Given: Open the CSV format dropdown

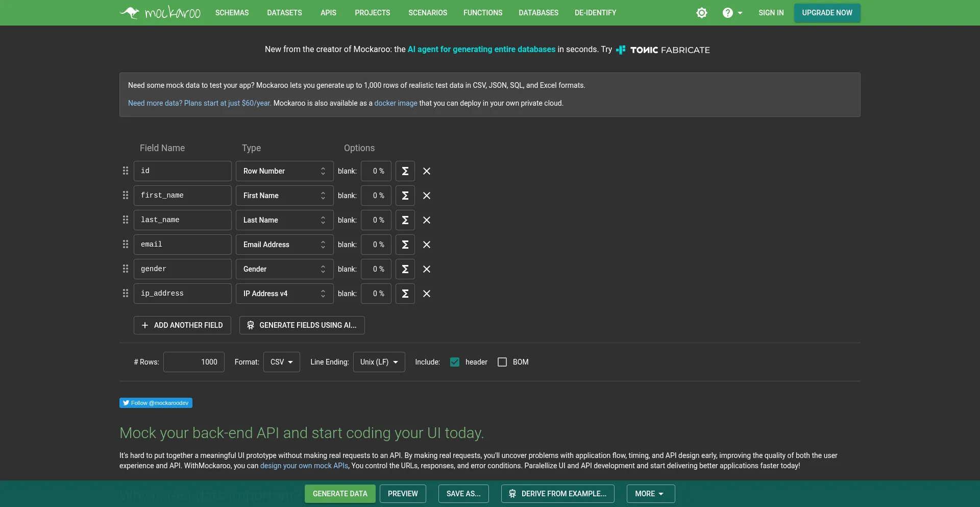Looking at the screenshot, I should tap(282, 362).
